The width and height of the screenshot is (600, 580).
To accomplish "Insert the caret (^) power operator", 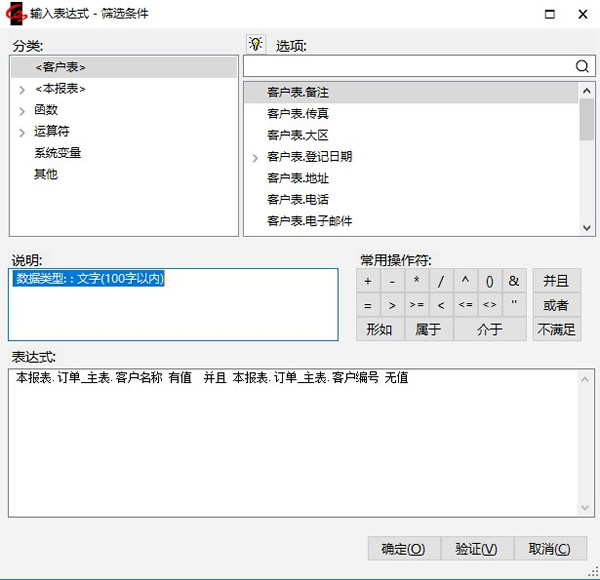I will 465,281.
